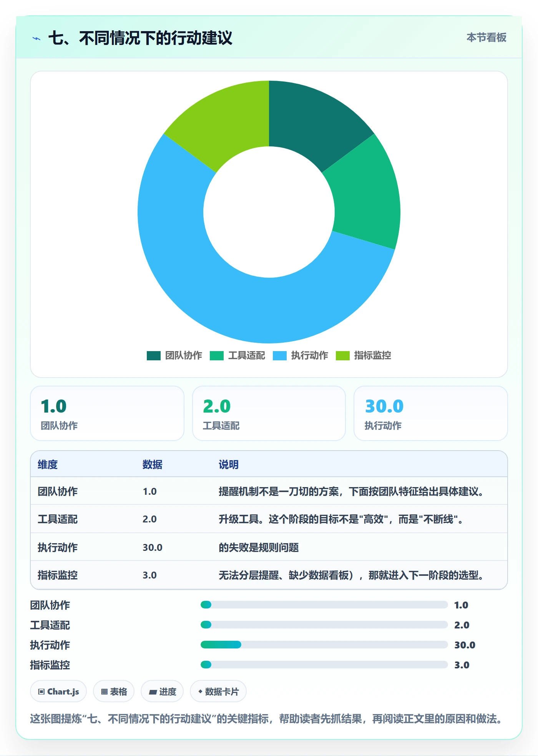Click the 表格 tag chip
The width and height of the screenshot is (538, 756).
(x=114, y=691)
